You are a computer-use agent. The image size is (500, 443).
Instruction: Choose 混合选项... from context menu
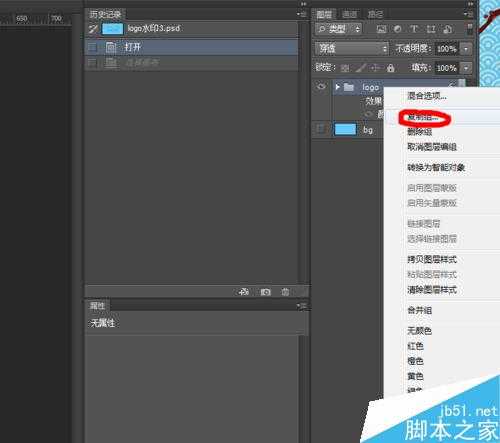click(427, 96)
